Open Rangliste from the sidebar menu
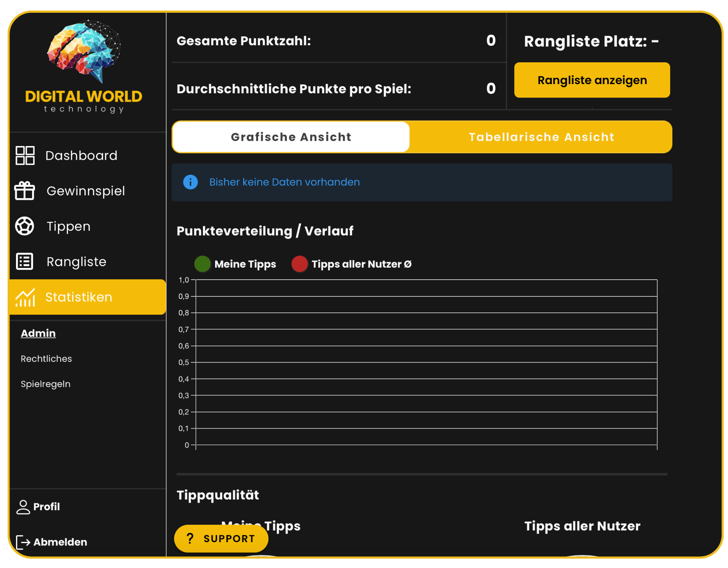This screenshot has width=728, height=568. pos(76,261)
